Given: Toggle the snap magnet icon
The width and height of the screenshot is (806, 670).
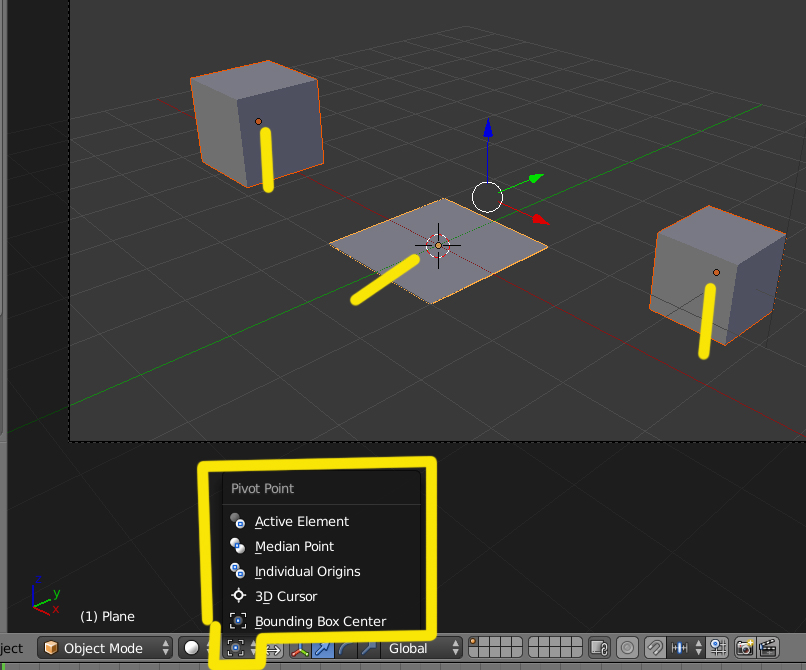Looking at the screenshot, I should pyautogui.click(x=654, y=648).
